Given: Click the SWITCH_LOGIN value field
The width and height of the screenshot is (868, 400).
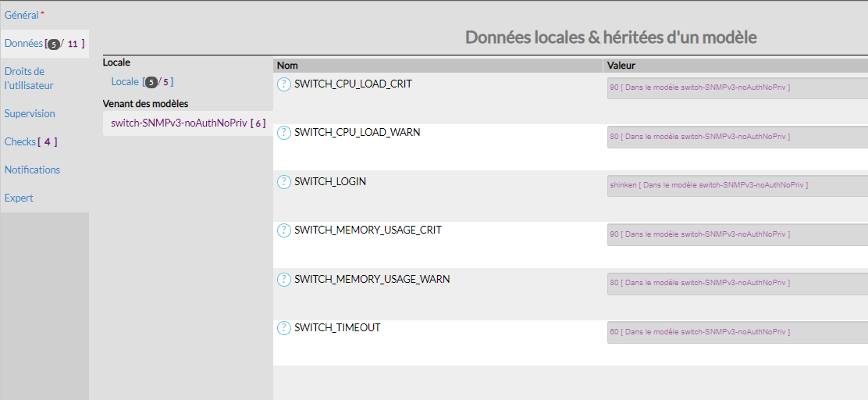Looking at the screenshot, I should (x=737, y=185).
